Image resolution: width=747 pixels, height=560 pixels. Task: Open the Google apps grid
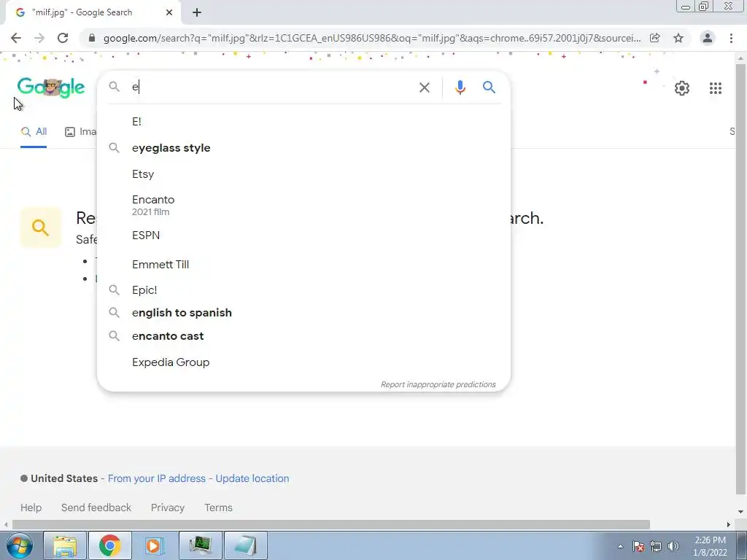click(x=715, y=88)
